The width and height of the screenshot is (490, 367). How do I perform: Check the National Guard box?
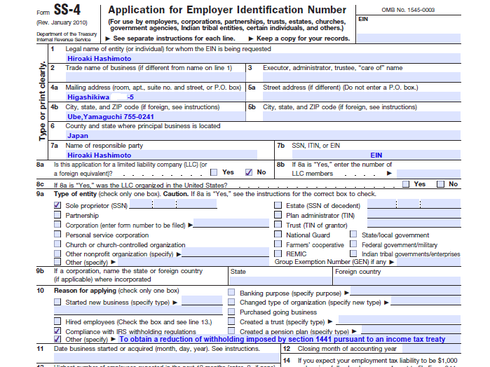[278, 234]
